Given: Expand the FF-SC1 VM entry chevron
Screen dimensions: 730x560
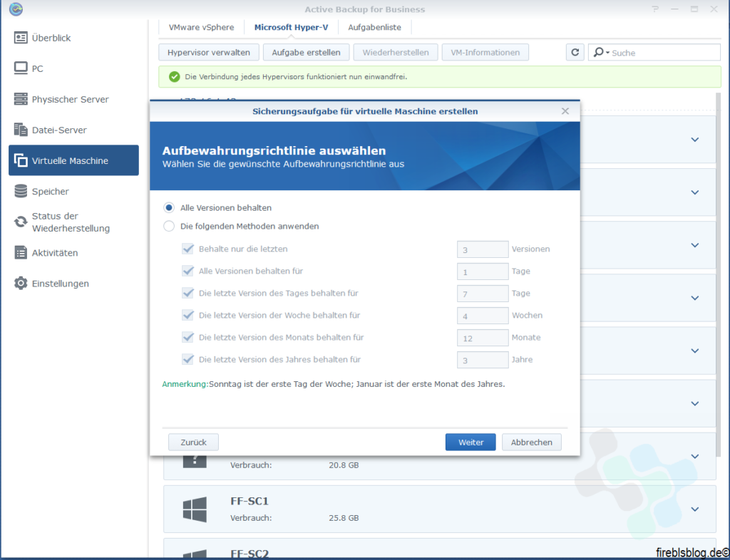Looking at the screenshot, I should (694, 509).
